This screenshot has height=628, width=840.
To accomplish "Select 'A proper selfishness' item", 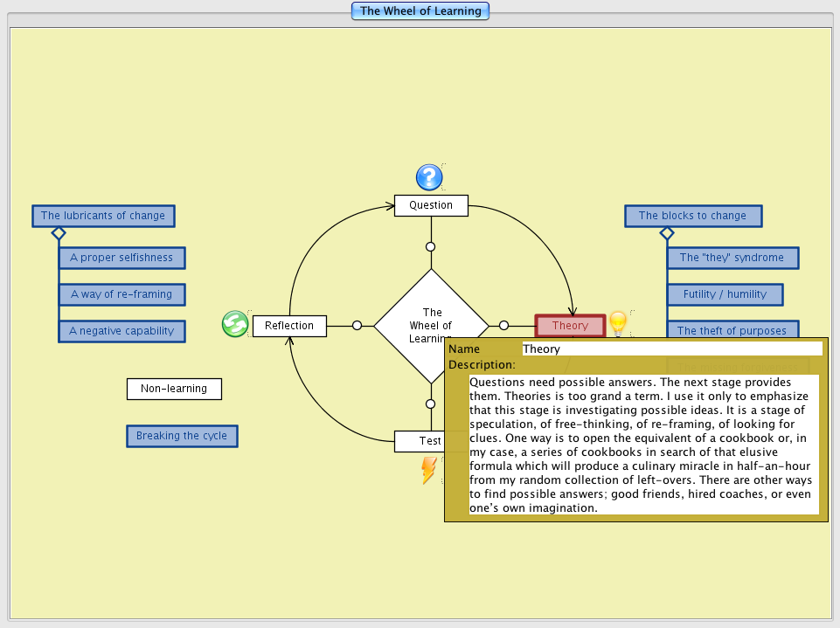I will (121, 258).
